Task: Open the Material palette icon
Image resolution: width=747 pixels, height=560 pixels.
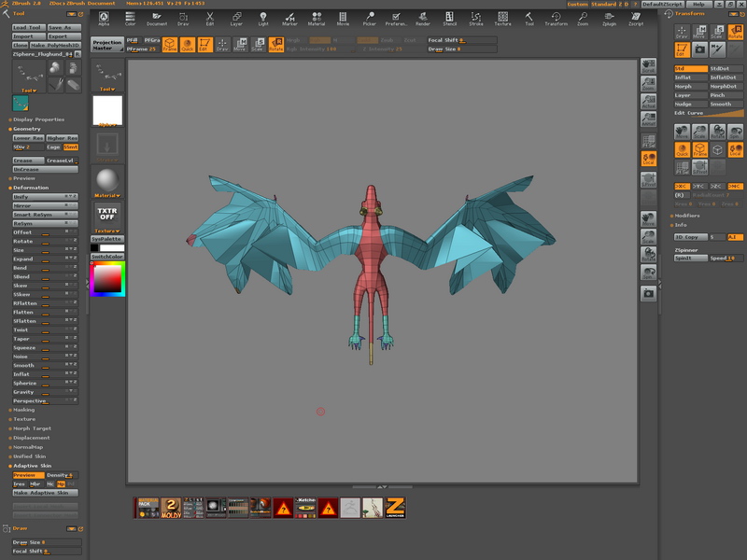Action: pyautogui.click(x=316, y=18)
